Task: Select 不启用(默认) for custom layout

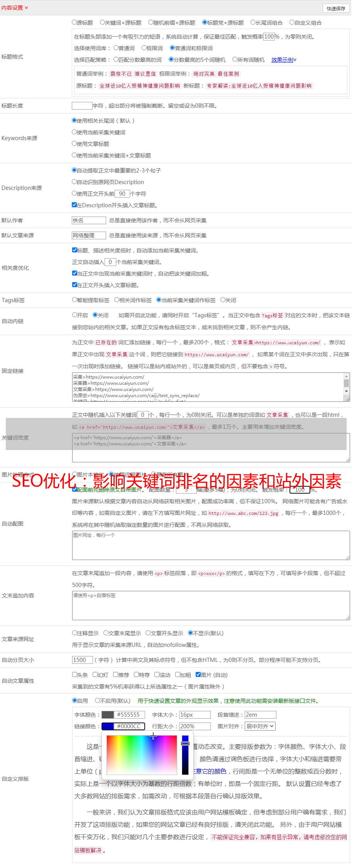Action: point(97,700)
